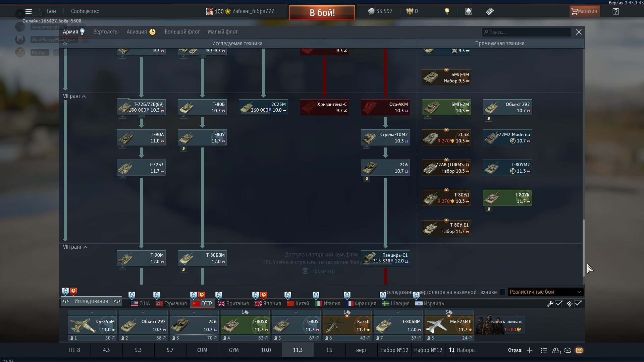Open the hamburger main menu
Image resolution: width=644 pixels, height=362 pixels.
(x=29, y=11)
